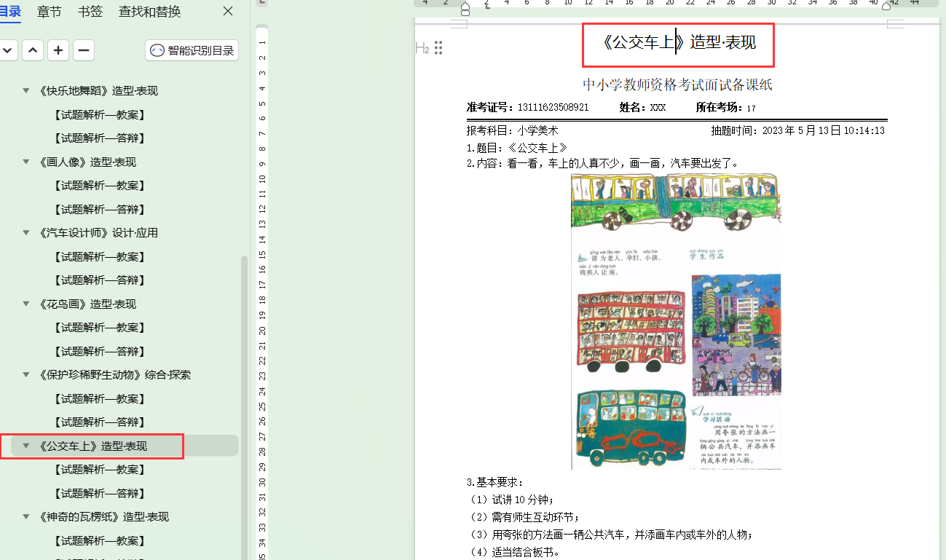Click the left indent marker on the ruler
Screen dimensions: 946x560
[465, 8]
